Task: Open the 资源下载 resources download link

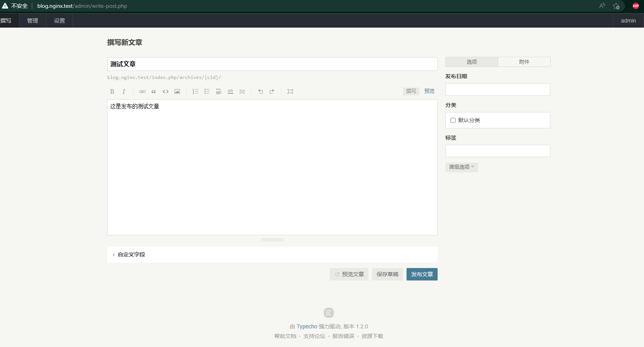Action: point(372,336)
